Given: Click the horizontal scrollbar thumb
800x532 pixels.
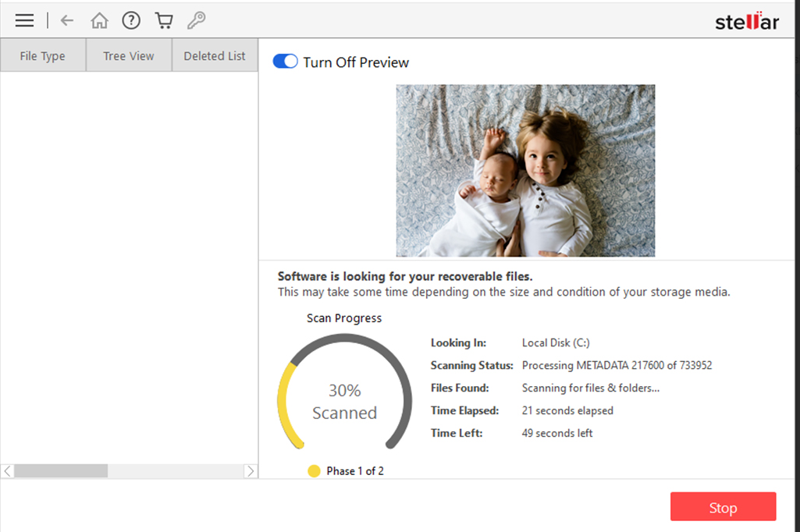Looking at the screenshot, I should pyautogui.click(x=61, y=471).
